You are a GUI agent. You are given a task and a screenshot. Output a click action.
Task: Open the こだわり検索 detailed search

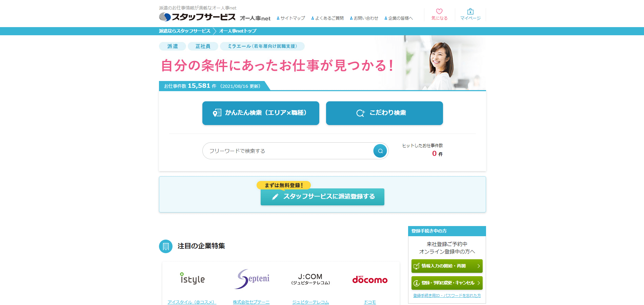click(x=384, y=113)
